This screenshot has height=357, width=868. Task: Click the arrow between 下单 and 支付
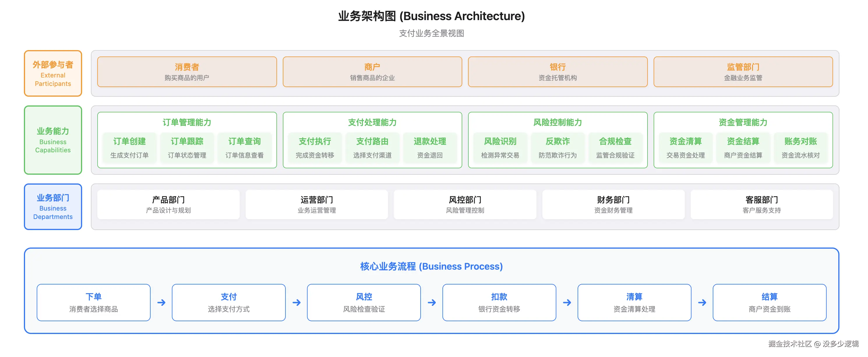point(161,303)
